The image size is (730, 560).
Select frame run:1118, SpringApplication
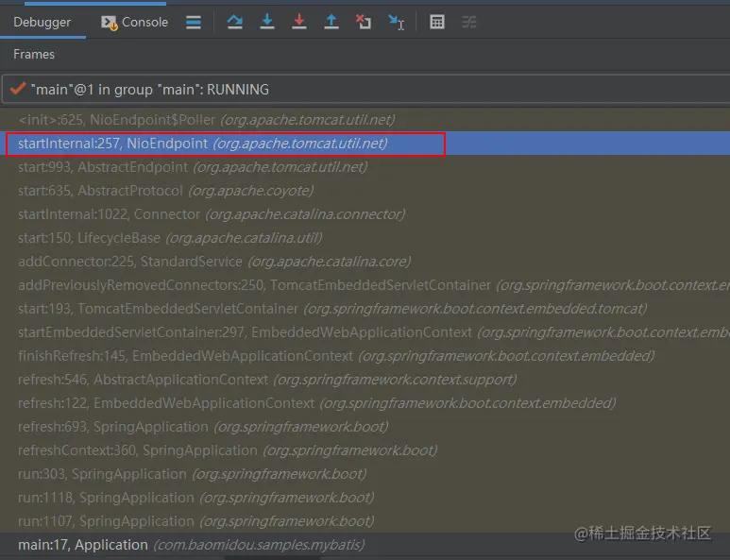click(x=365, y=497)
